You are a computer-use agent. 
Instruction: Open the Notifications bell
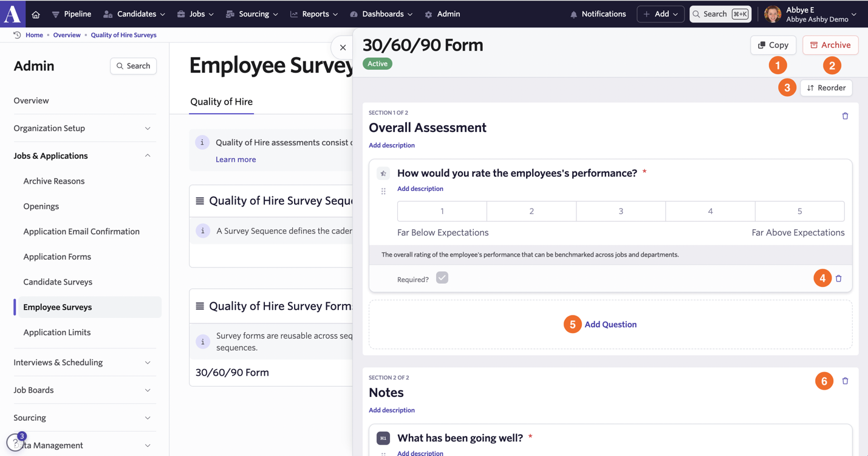pos(598,14)
